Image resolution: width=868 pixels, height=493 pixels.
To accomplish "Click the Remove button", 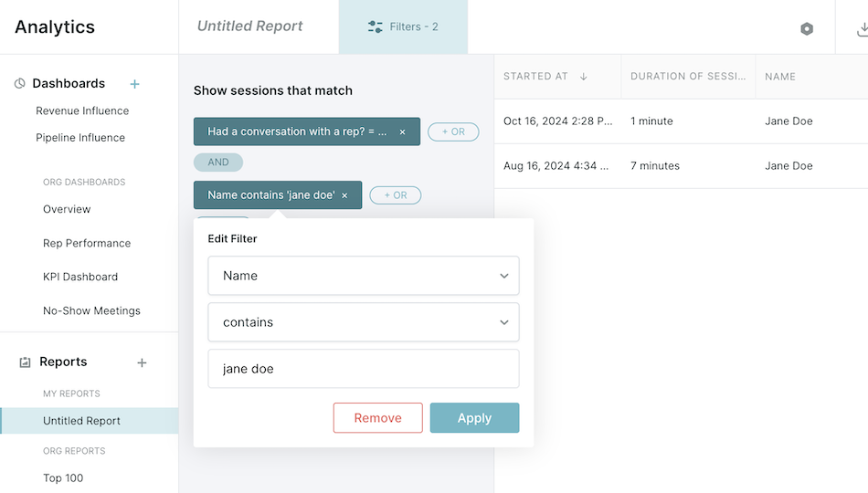I will click(378, 418).
